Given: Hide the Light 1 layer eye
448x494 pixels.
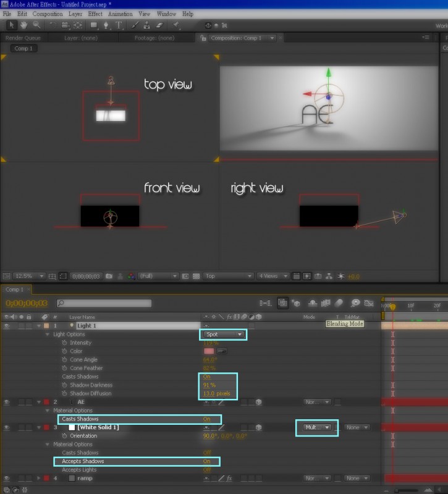Looking at the screenshot, I should 6,326.
